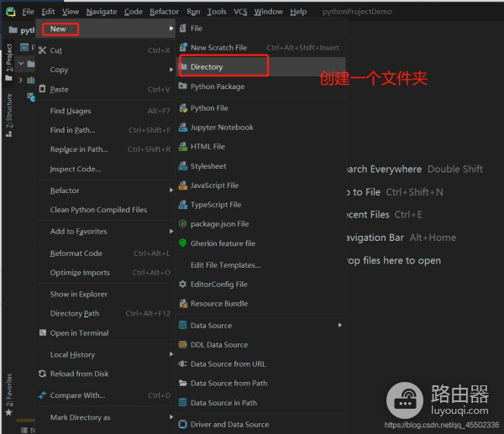Expand the External Libraries tree node
504x434 pixels.
[21, 80]
